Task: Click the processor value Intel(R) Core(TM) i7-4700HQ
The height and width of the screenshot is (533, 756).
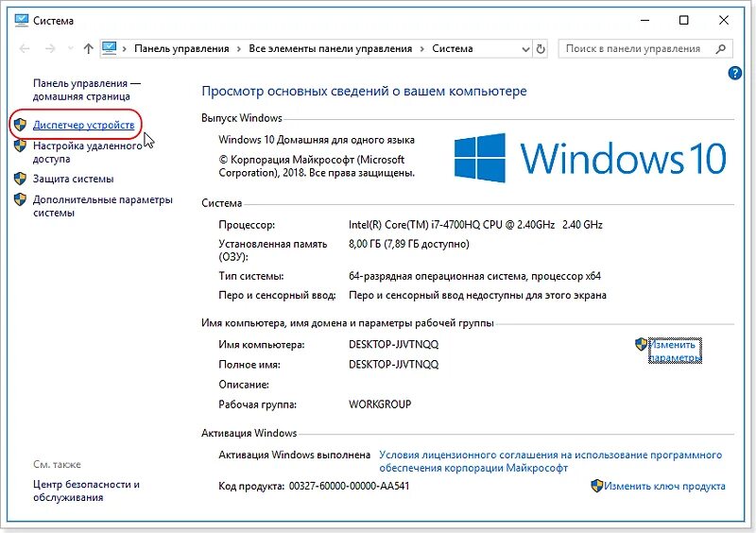Action: 475,225
